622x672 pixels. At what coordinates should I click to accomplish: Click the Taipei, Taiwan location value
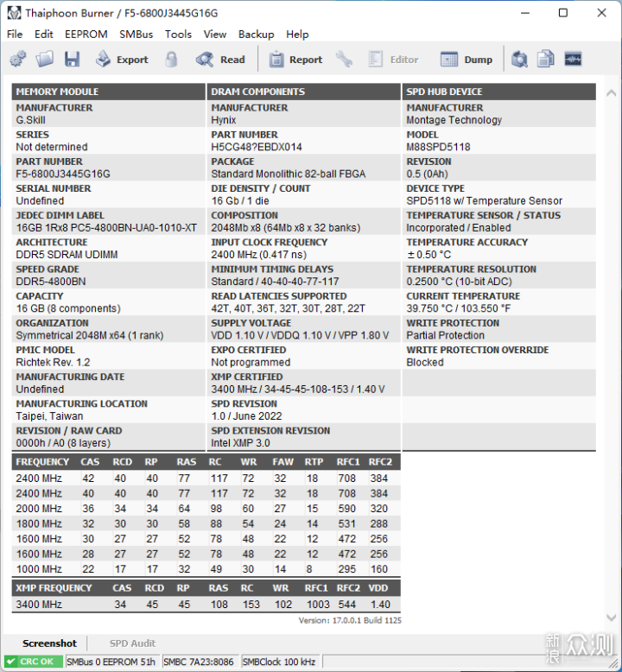[49, 416]
